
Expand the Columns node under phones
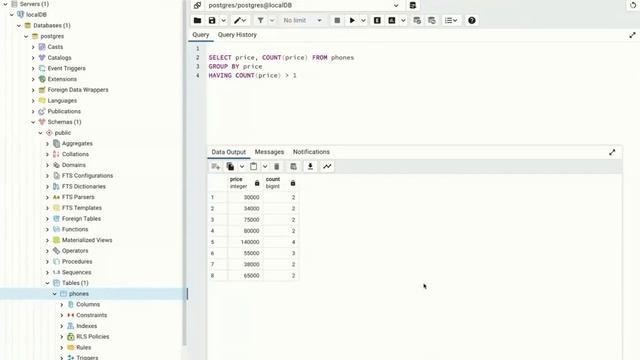62,304
